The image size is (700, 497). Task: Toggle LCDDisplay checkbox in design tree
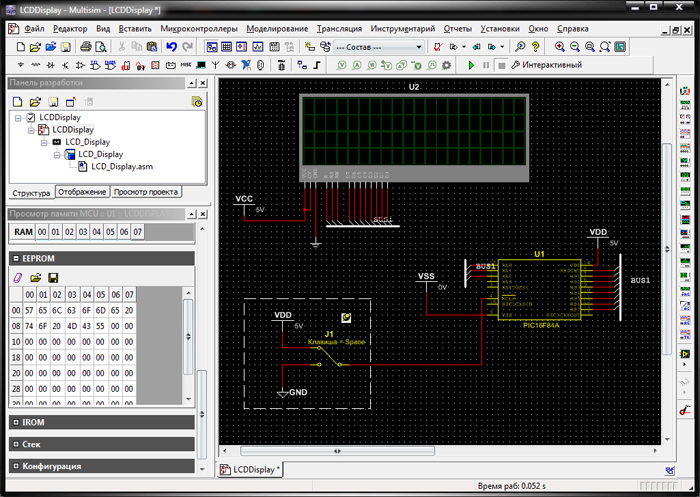30,117
